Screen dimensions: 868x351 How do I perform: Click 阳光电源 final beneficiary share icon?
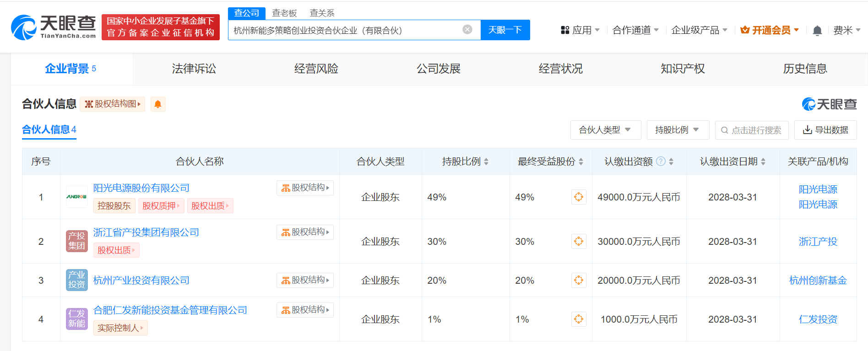coord(579,197)
